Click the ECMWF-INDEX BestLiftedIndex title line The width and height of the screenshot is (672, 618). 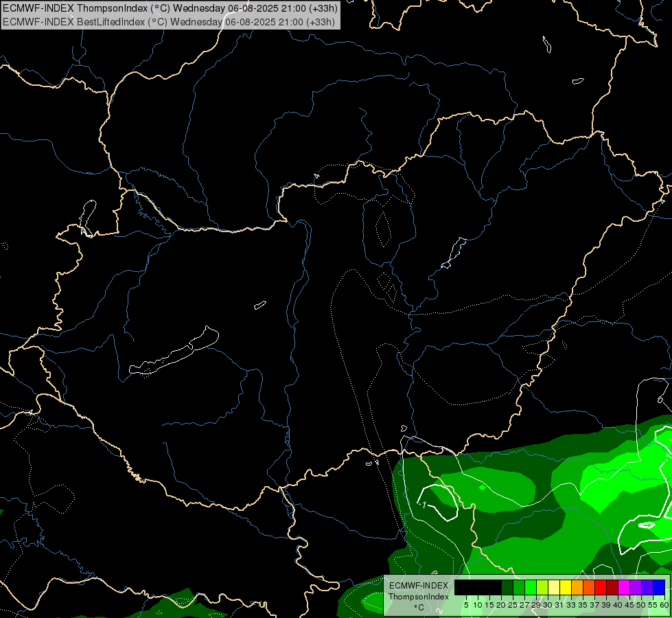point(169,22)
